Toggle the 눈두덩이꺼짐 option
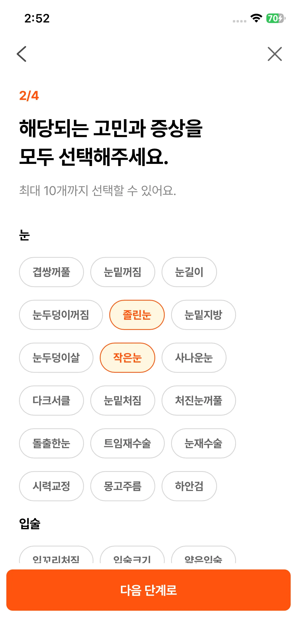The image size is (297, 644). [x=61, y=315]
